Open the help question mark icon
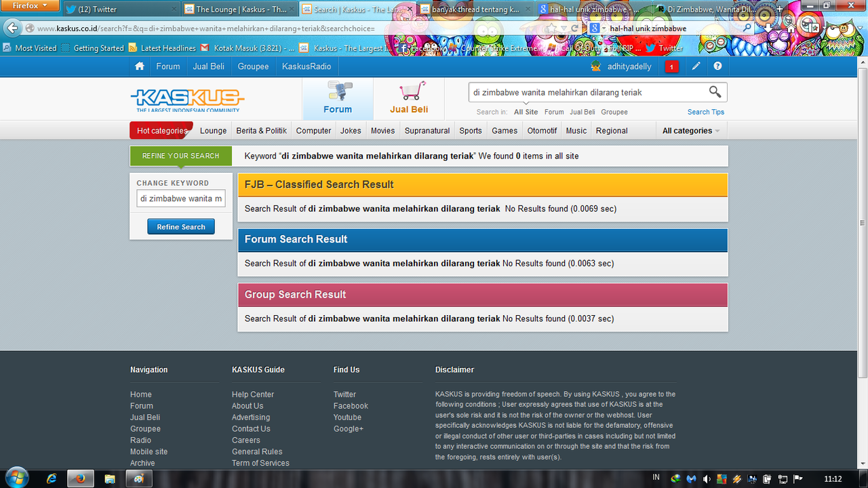The width and height of the screenshot is (868, 488). tap(717, 66)
